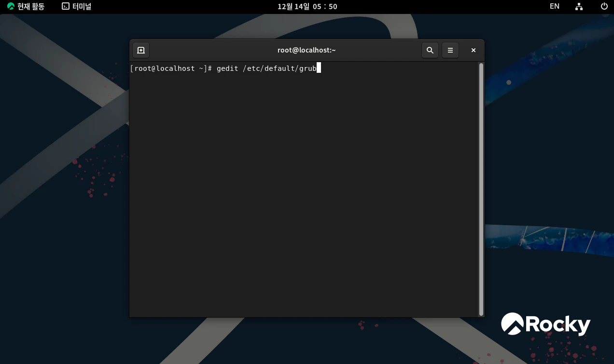Click the terminal vertical scrollbar
This screenshot has width=614, height=364.
[x=481, y=189]
